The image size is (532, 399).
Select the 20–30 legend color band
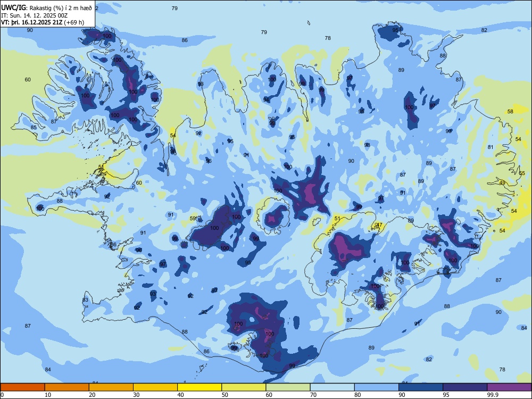[111, 387]
